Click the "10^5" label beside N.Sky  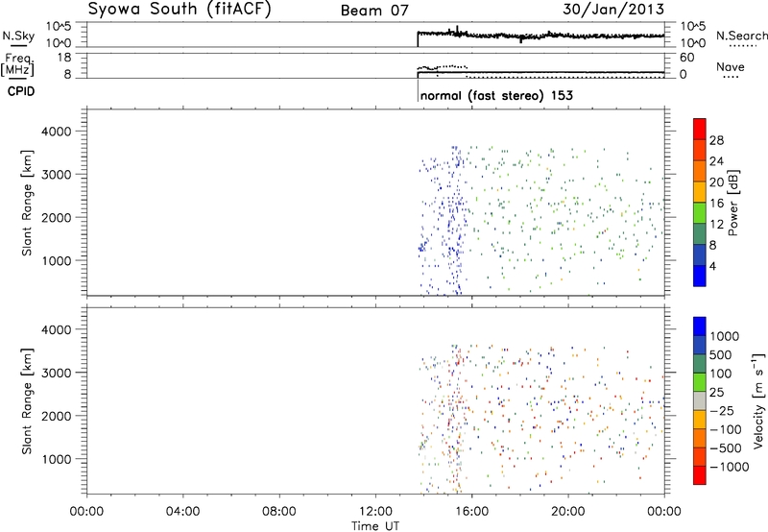(59, 27)
